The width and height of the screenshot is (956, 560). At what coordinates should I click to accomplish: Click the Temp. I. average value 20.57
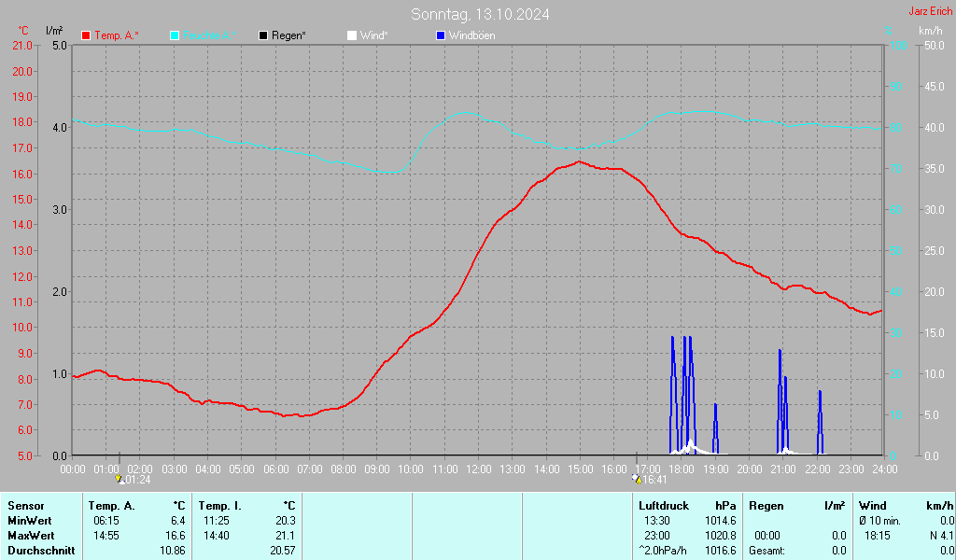click(283, 551)
